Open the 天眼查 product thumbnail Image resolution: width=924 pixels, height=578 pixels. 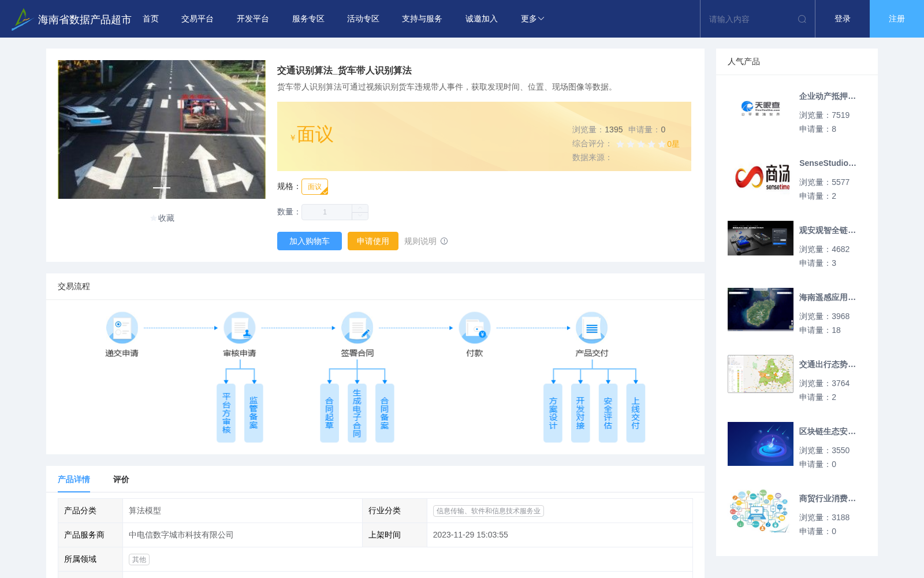pos(761,109)
